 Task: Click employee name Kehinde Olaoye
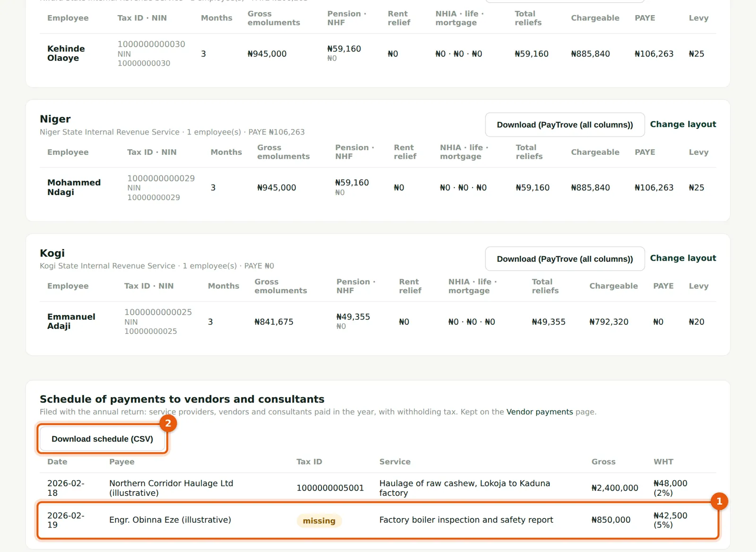tap(66, 53)
